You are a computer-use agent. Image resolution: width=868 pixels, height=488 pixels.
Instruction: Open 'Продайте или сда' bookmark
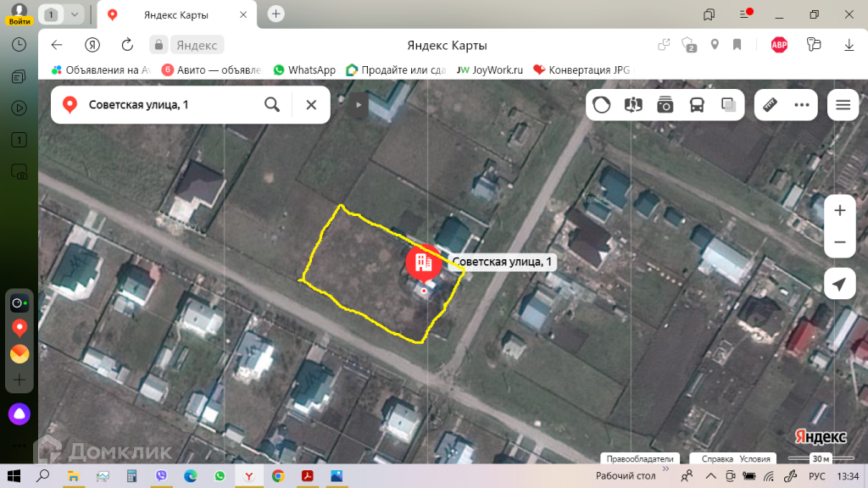395,69
